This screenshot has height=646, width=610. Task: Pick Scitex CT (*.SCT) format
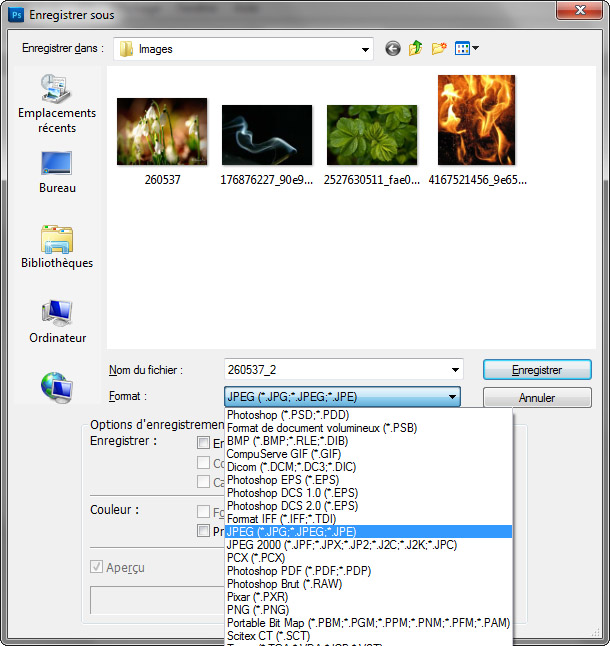pos(369,635)
